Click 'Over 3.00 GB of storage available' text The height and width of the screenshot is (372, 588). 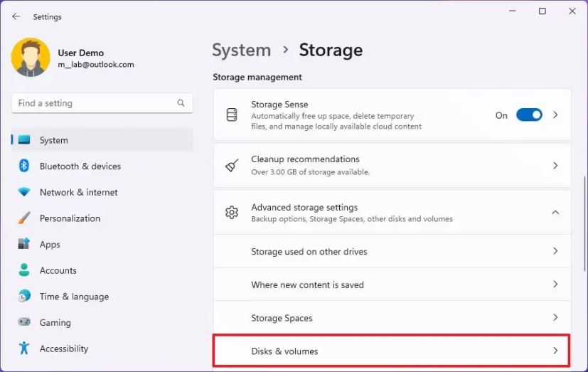tap(310, 172)
